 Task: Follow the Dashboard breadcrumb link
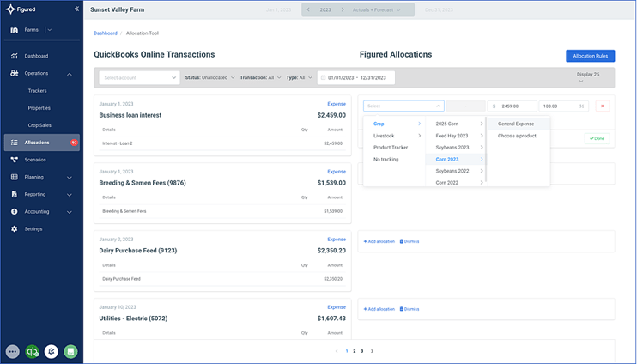106,33
